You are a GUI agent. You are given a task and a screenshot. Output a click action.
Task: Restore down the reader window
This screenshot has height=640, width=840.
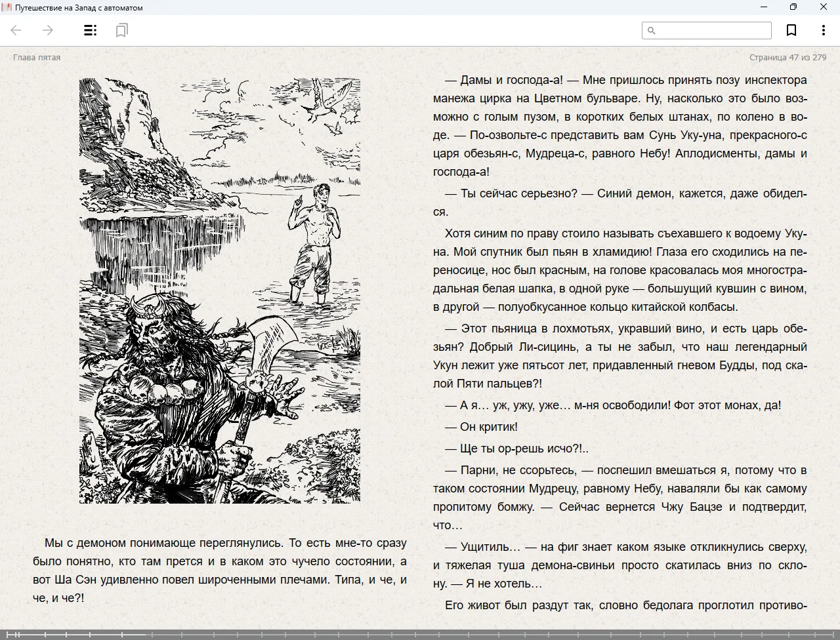793,7
